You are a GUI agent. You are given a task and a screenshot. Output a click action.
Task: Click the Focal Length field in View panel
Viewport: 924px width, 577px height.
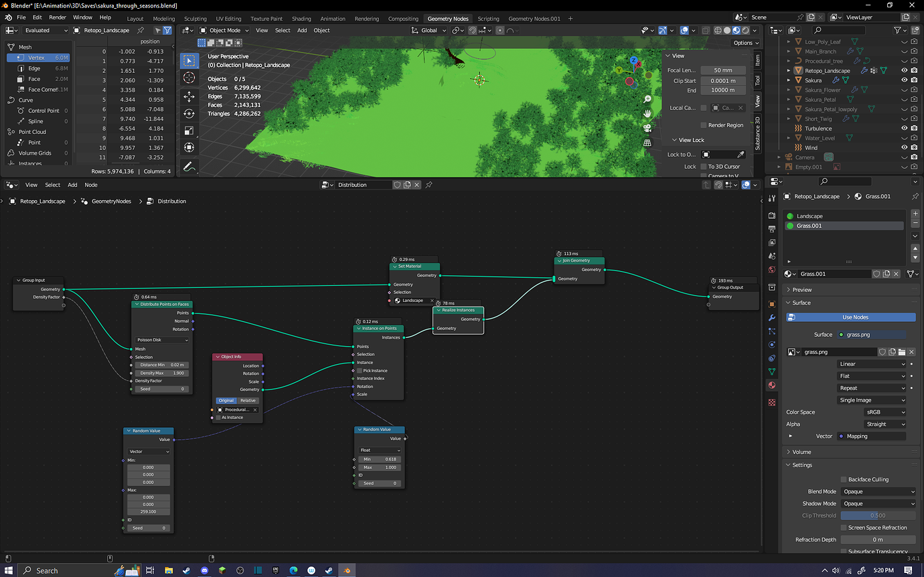coord(722,70)
